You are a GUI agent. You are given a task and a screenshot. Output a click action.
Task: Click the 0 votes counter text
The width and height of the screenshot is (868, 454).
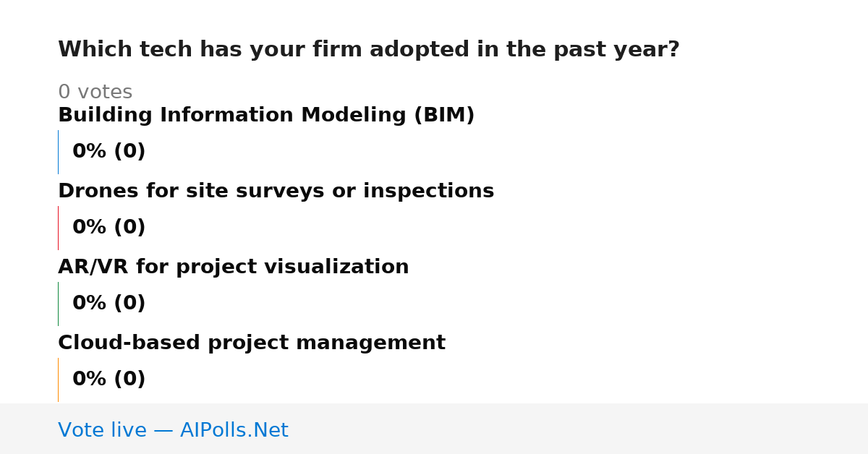95,93
